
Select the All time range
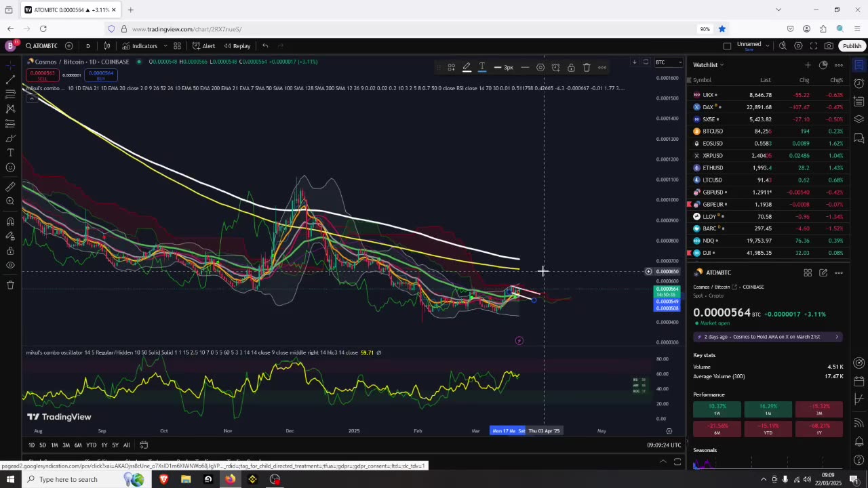coord(126,445)
